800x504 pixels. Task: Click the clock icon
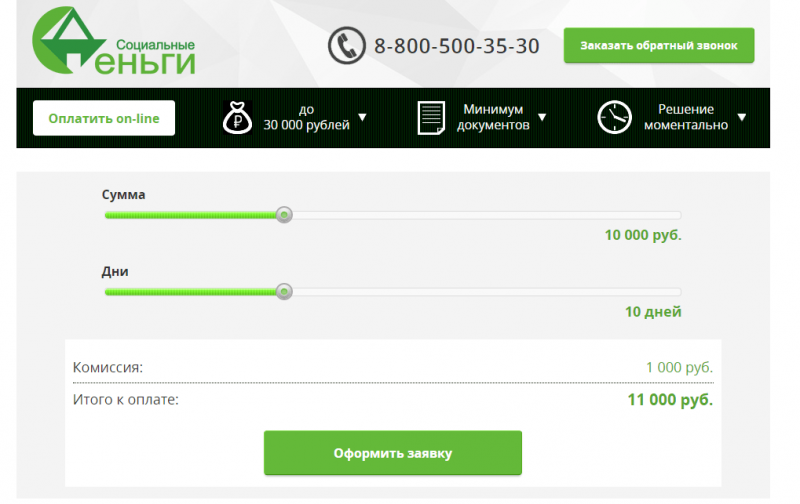coord(615,118)
